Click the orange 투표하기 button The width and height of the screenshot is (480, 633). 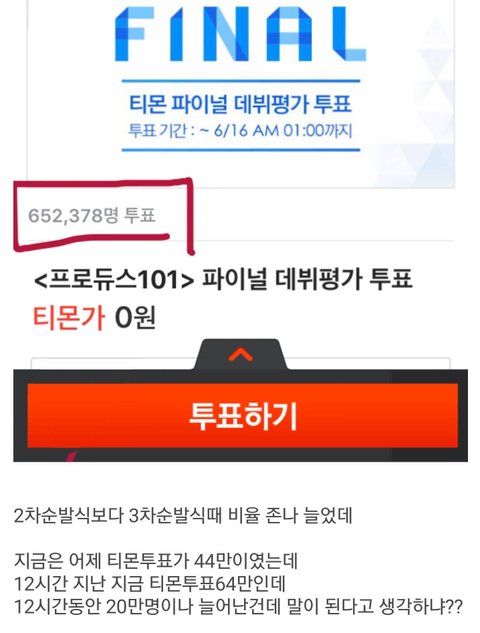242,415
